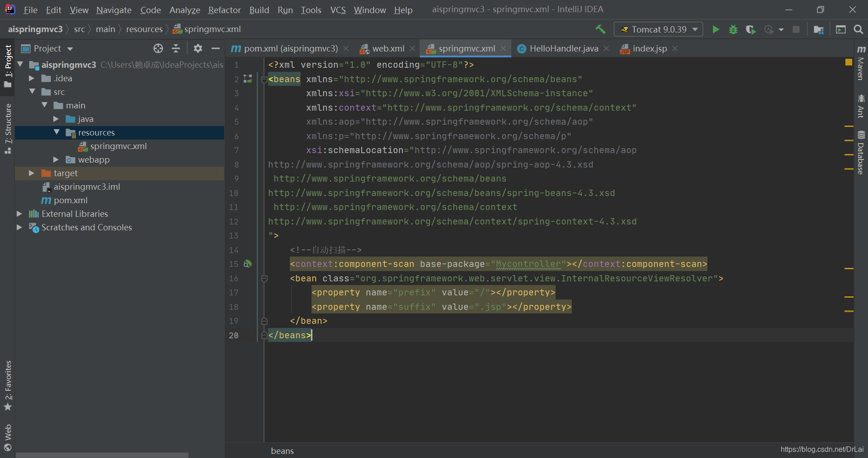
Task: Open the Refactor menu
Action: click(x=224, y=10)
